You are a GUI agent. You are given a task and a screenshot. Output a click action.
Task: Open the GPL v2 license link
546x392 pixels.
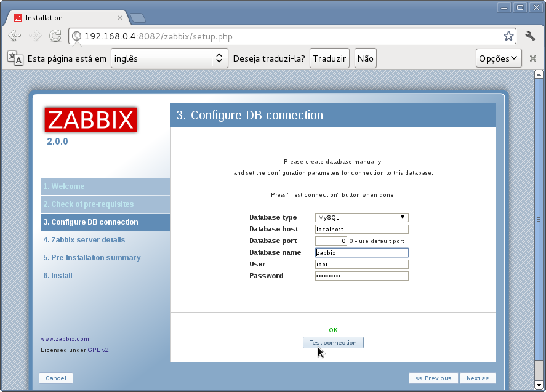click(98, 350)
